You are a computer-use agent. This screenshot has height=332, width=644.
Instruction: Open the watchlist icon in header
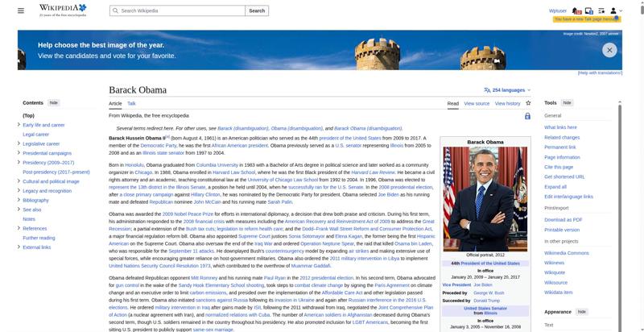pyautogui.click(x=601, y=10)
